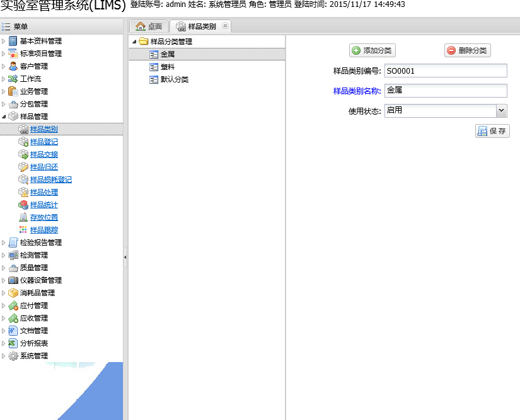Viewport: 520px width, 420px height.
Task: Click the 样品统计 chart icon
Action: pos(23,205)
